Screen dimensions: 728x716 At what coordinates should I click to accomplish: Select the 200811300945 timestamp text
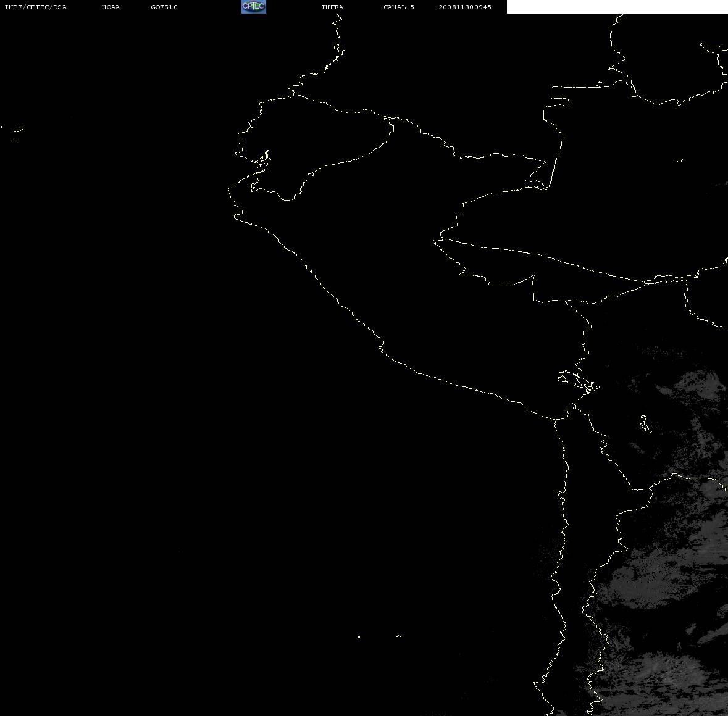[465, 7]
